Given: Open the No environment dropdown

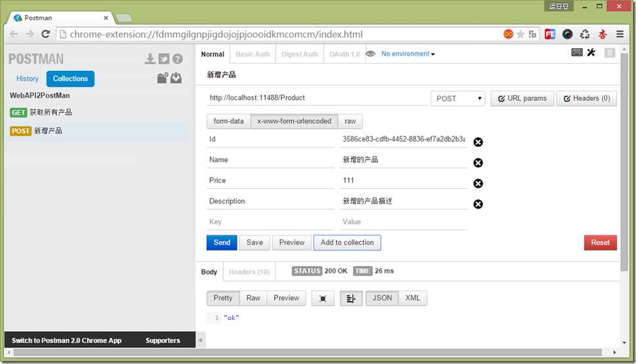Looking at the screenshot, I should click(x=408, y=54).
